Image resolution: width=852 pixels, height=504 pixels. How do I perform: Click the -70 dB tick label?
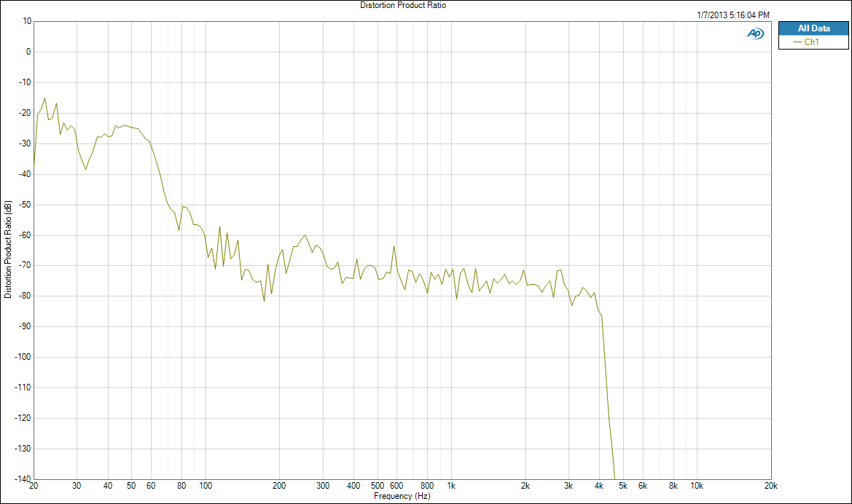(x=25, y=266)
